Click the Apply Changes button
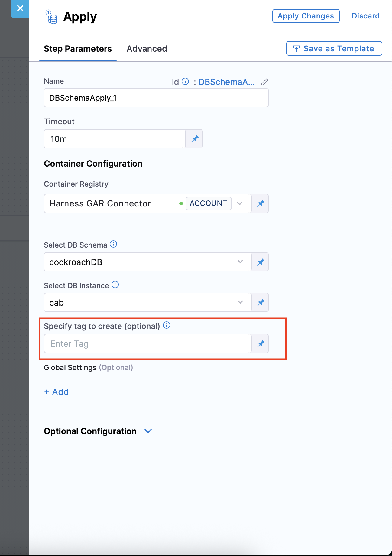The image size is (392, 556). coord(306,16)
